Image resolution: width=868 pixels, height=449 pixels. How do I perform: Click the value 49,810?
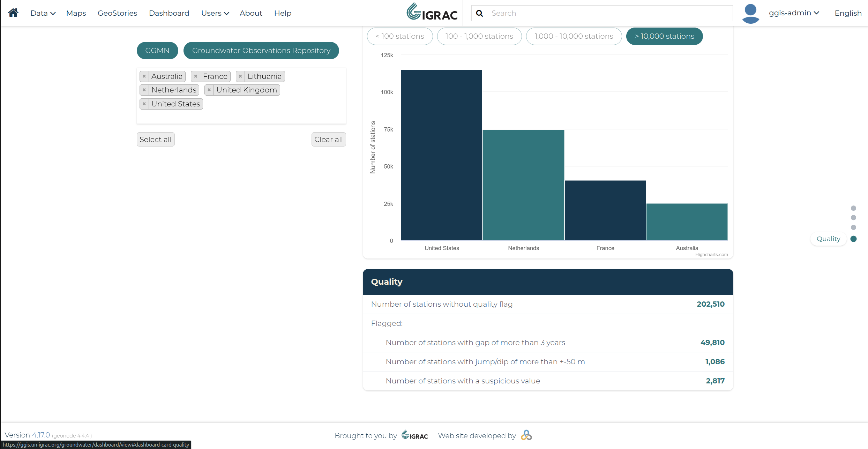pyautogui.click(x=712, y=343)
